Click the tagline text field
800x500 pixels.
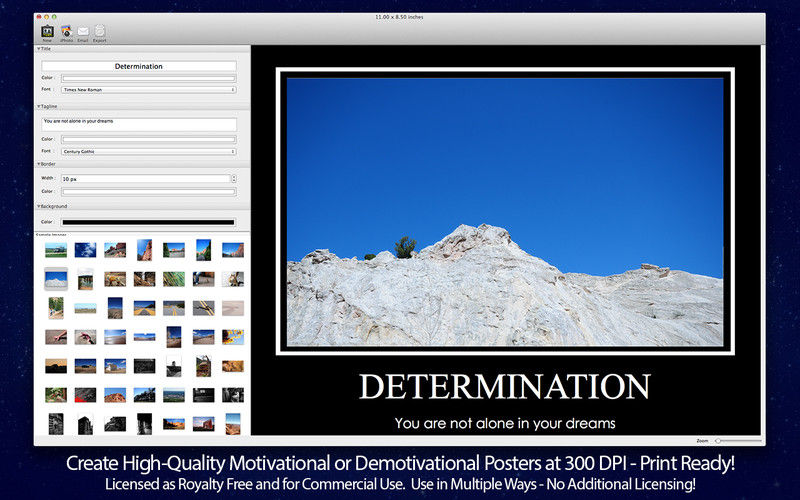click(x=139, y=124)
